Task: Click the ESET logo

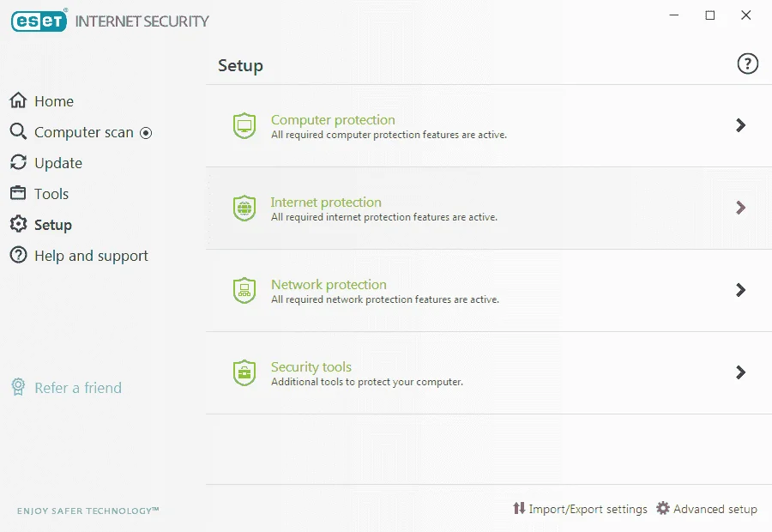Action: (39, 21)
